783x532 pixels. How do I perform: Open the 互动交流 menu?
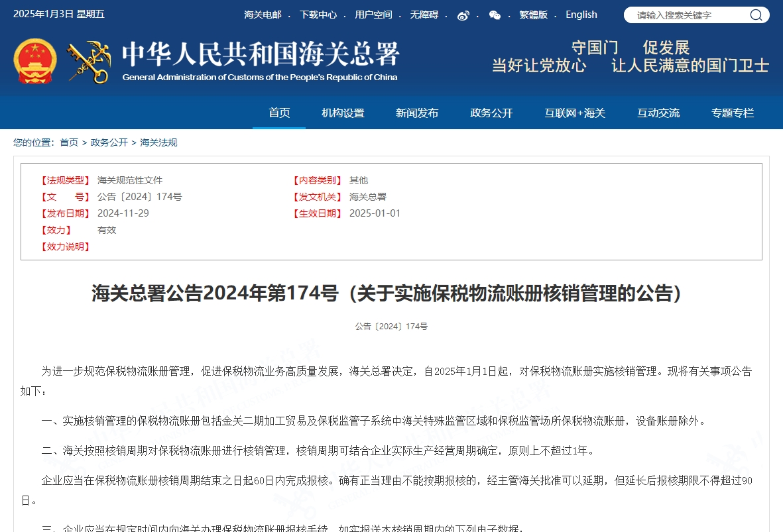click(658, 113)
